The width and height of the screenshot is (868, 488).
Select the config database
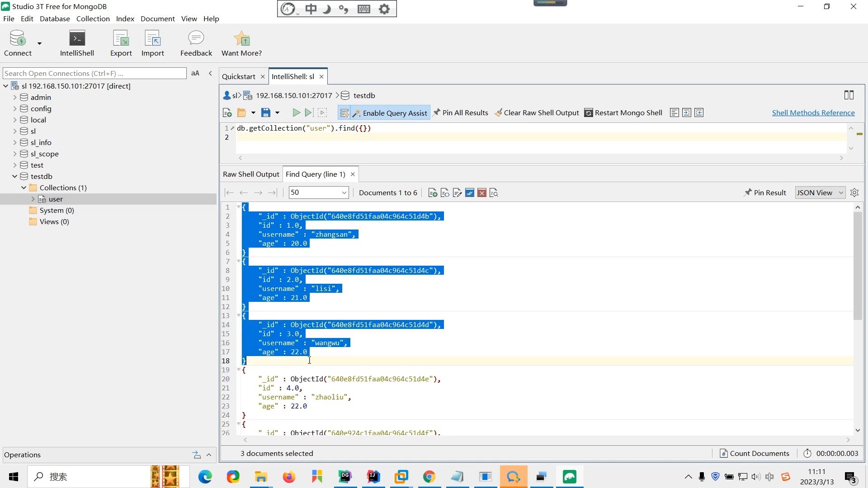tap(41, 108)
